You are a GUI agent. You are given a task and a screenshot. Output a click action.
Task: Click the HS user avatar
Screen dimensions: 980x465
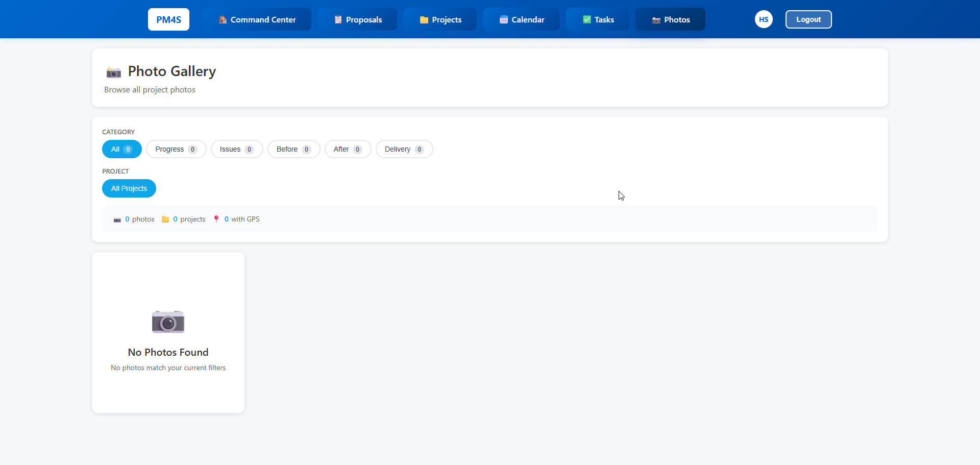(x=764, y=19)
